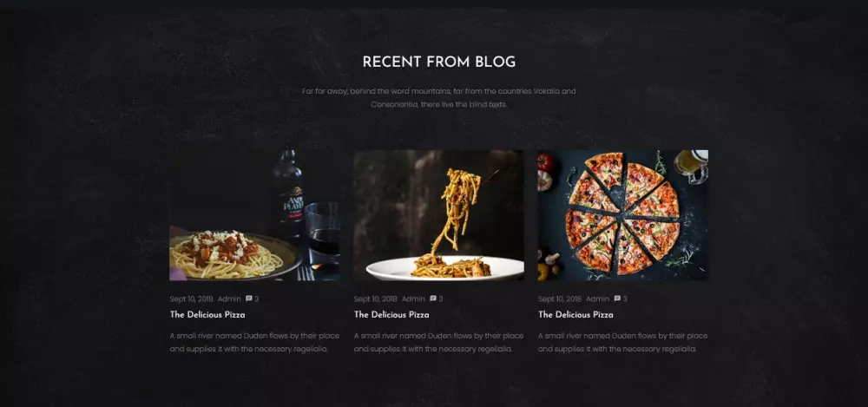Open the sliced pizza thumbnail
Screen dimensions: 868x407
622,215
